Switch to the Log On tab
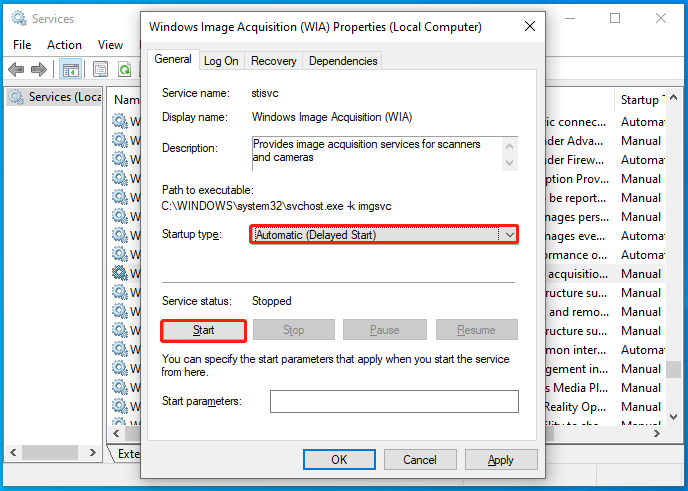Viewport: 688px width, 491px height. (221, 61)
